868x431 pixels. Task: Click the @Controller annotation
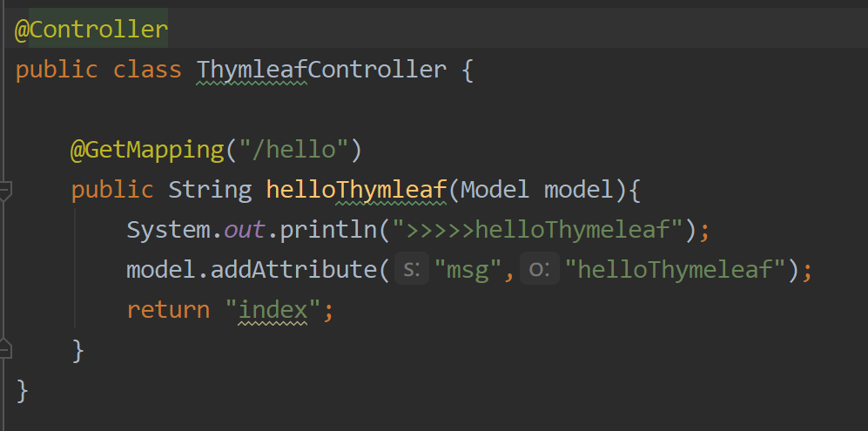coord(91,29)
